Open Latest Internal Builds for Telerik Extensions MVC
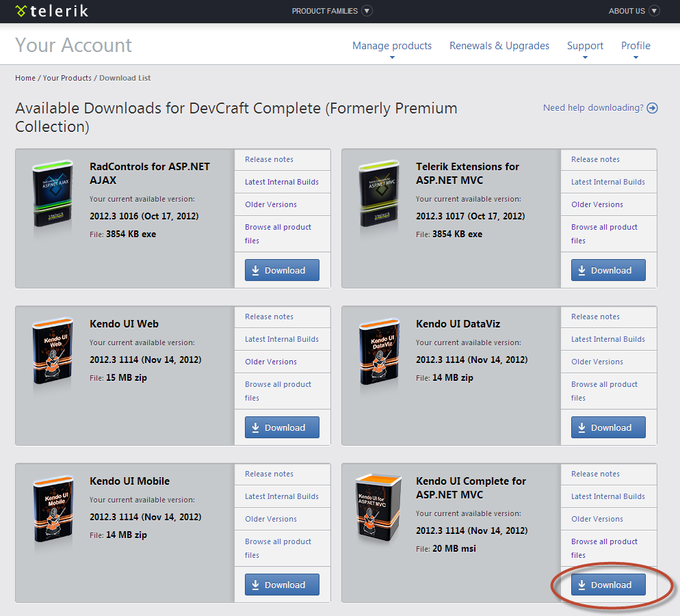The width and height of the screenshot is (680, 616). pyautogui.click(x=608, y=182)
